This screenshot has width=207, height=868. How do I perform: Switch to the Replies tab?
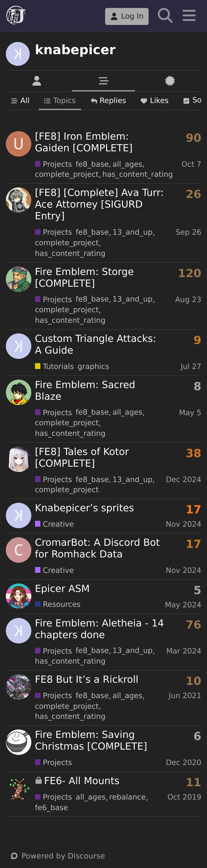point(108,100)
